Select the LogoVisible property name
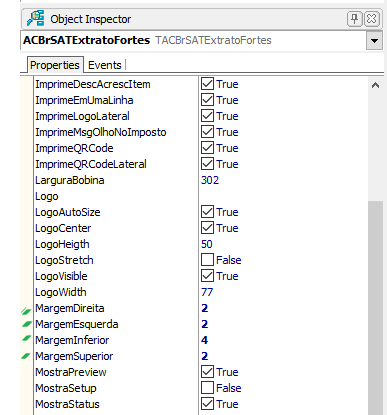This screenshot has height=415, width=387. 61,276
